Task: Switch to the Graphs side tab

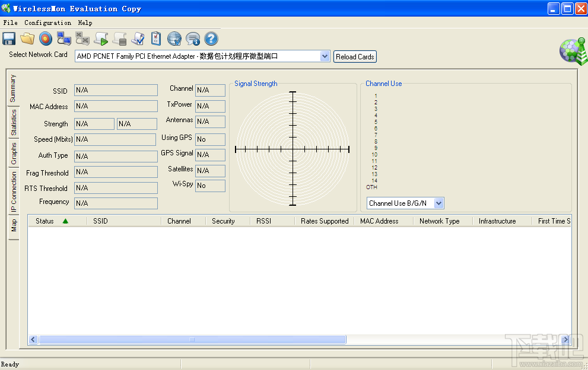Action: point(14,154)
